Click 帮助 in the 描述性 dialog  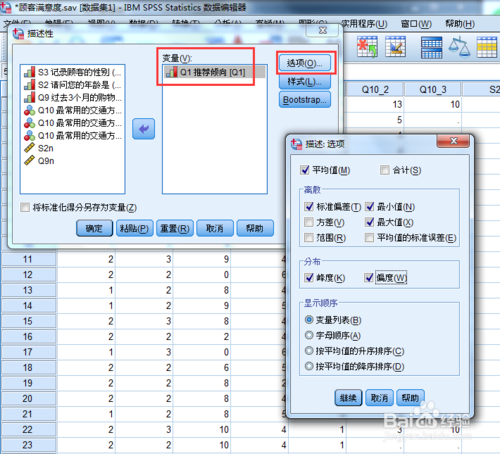click(x=255, y=228)
